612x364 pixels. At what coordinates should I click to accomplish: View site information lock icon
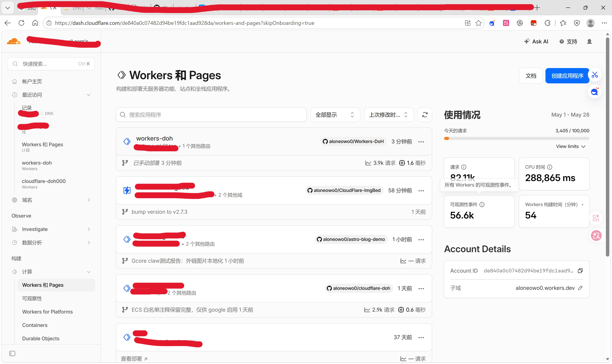coord(49,23)
